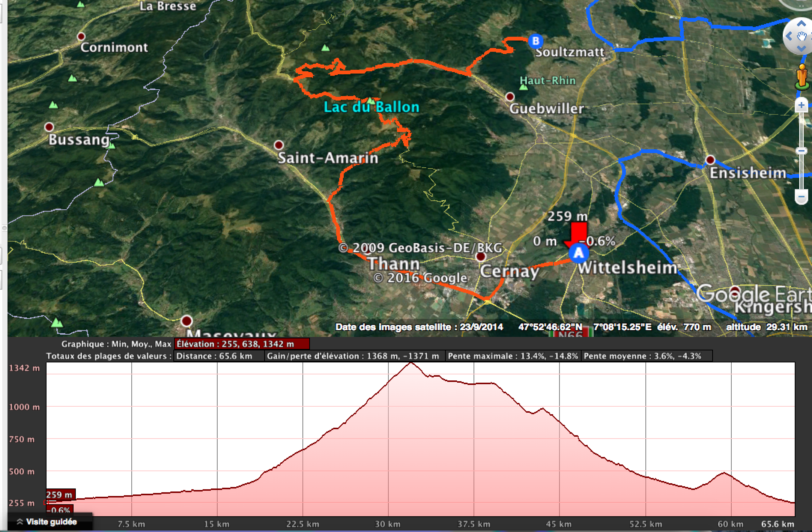Click the Cernay place dot

(x=481, y=257)
